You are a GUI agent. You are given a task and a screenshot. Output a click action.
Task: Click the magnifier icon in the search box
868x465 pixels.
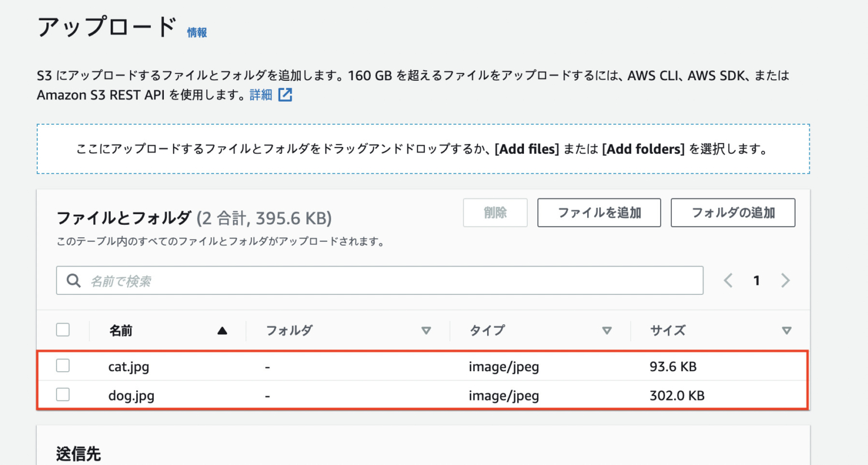click(x=74, y=280)
